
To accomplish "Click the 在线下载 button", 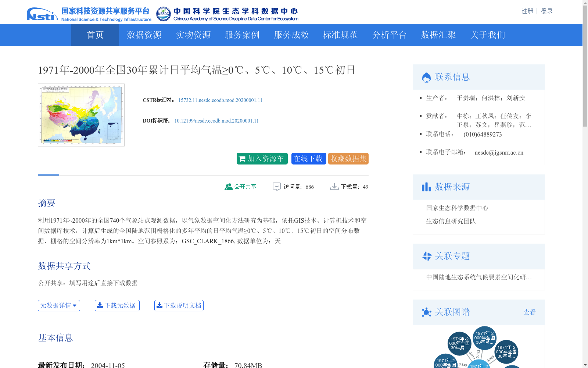I will 309,159.
